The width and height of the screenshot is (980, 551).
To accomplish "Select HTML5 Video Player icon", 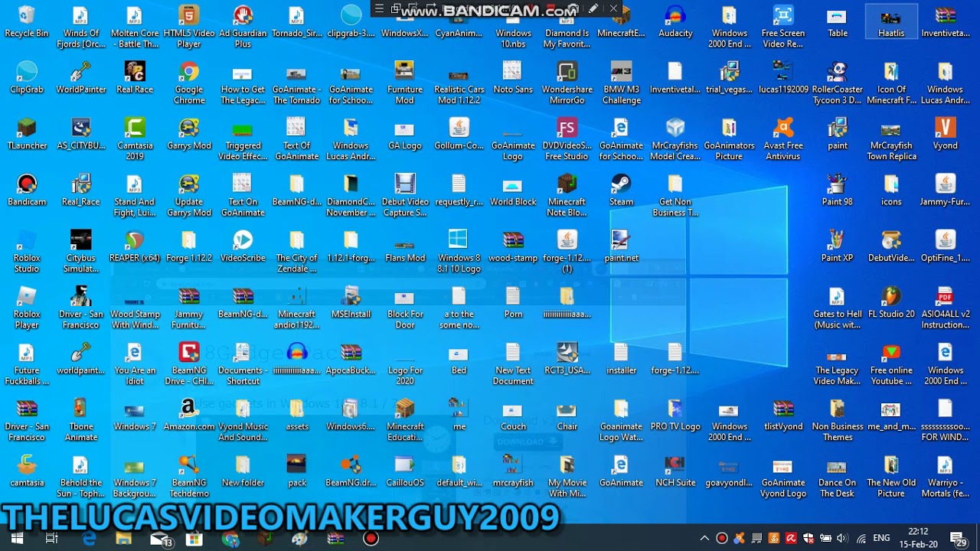I will point(189,27).
